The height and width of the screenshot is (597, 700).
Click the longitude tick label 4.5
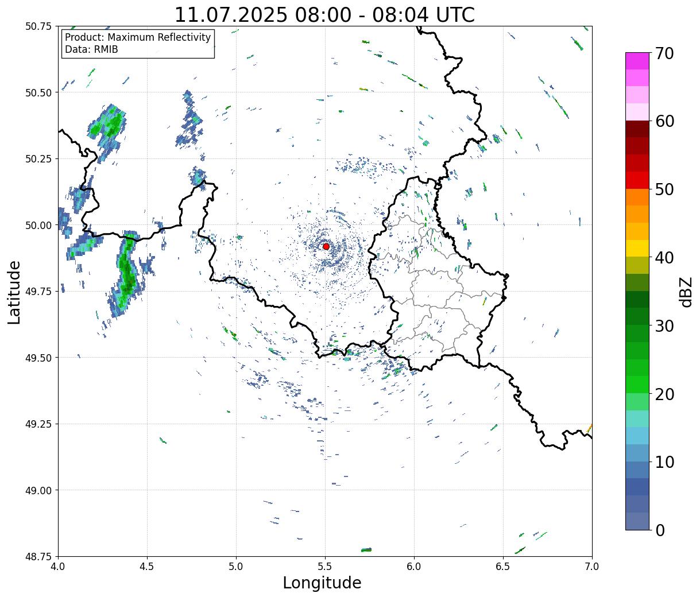(147, 567)
